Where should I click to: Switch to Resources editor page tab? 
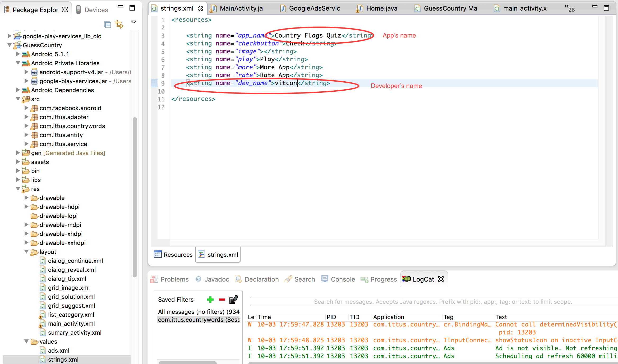click(173, 255)
